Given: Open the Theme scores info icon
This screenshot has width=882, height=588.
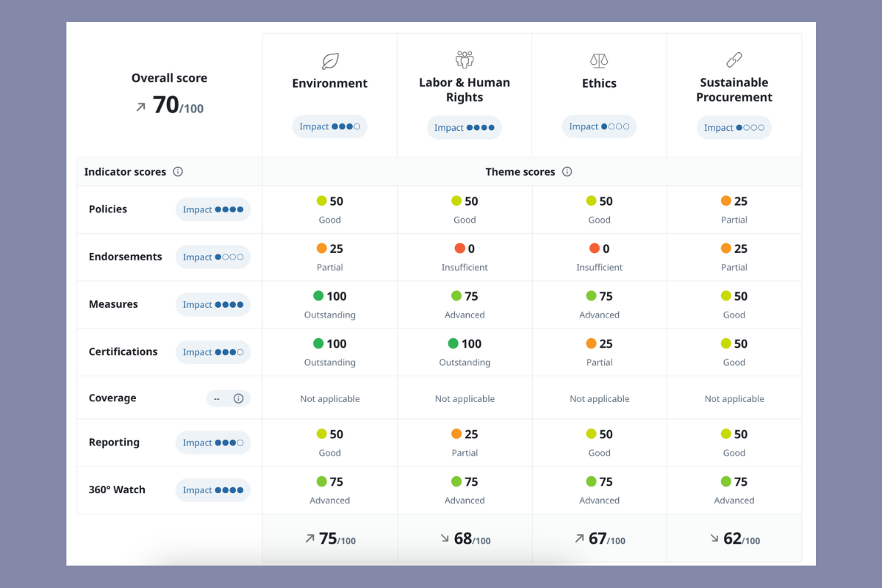Looking at the screenshot, I should (x=567, y=172).
